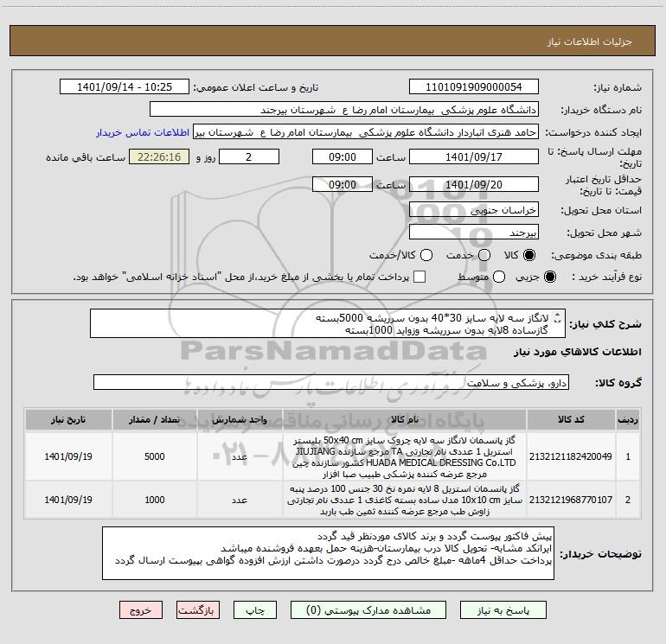Image resolution: width=666 pixels, height=644 pixels.
Task: Click product code 213212118242​0049 cell
Action: [x=571, y=456]
